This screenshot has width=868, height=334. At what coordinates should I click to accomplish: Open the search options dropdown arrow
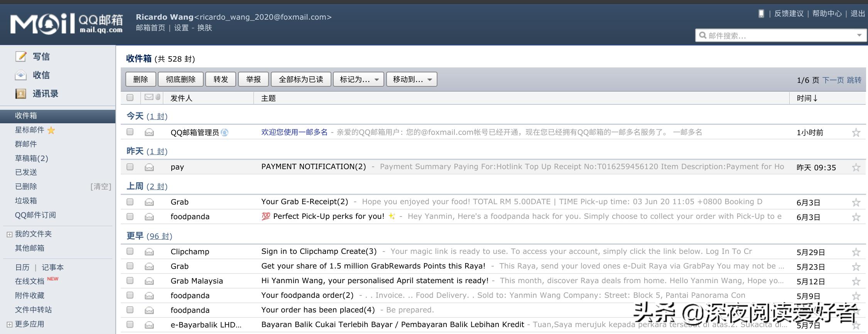click(859, 35)
